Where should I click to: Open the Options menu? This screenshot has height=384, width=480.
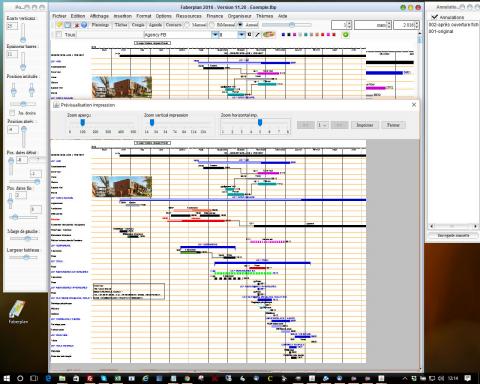click(x=164, y=16)
